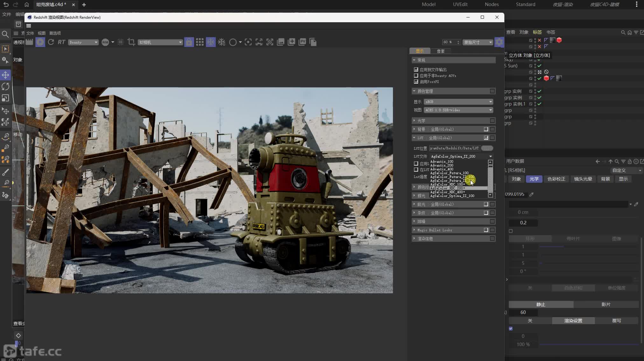The image size is (644, 361).
Task: Toggle the 条纹 全局(Global) enable checkbox
Action: tap(486, 213)
